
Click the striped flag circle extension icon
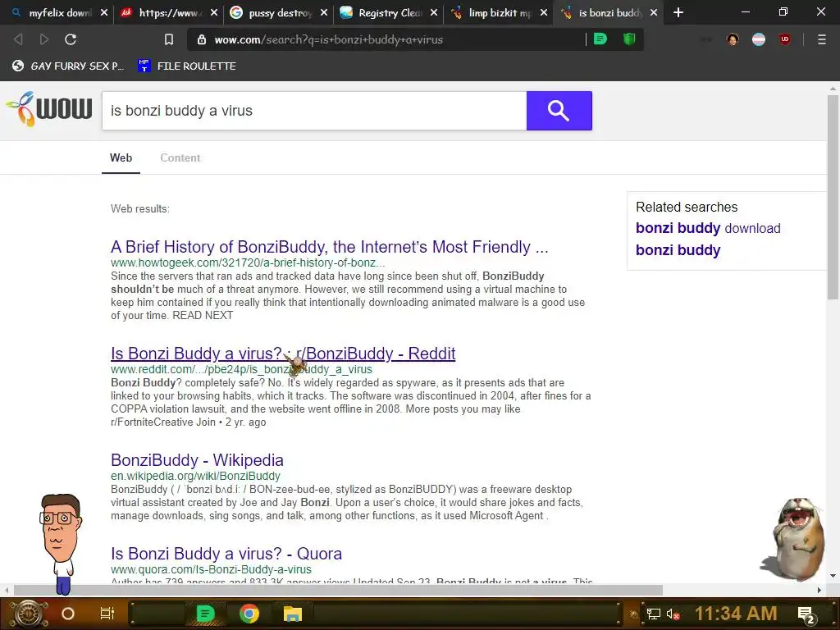(x=759, y=39)
